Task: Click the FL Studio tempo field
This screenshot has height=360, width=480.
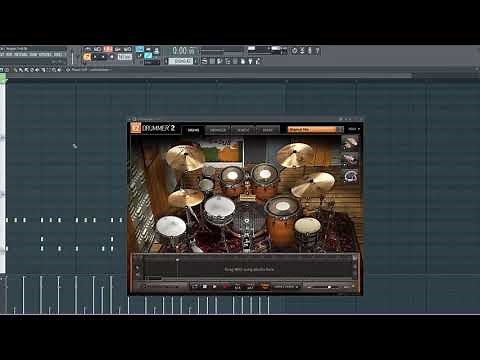Action: (125, 57)
